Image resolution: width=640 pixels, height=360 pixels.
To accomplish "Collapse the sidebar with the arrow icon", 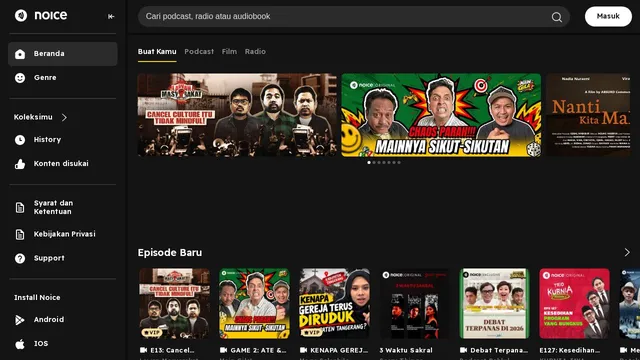I will point(111,16).
